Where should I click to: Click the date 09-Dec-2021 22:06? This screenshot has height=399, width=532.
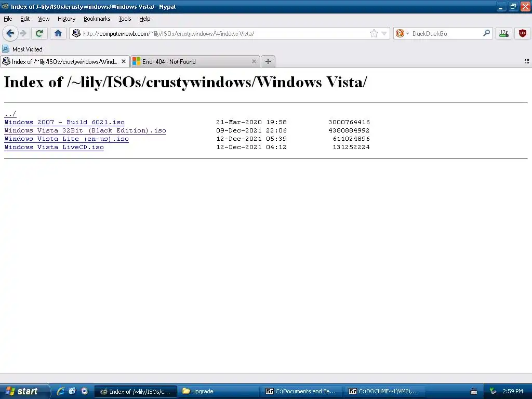click(x=251, y=130)
